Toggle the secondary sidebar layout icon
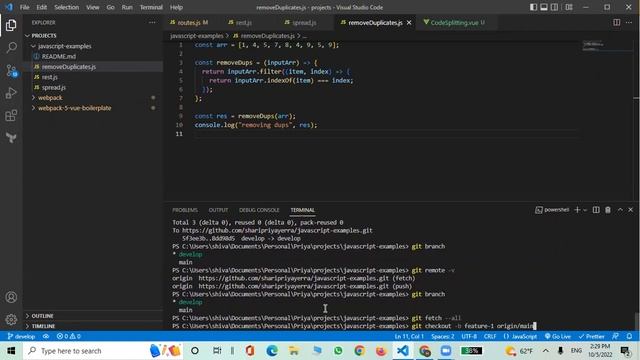640x360 pixels. pos(554,7)
